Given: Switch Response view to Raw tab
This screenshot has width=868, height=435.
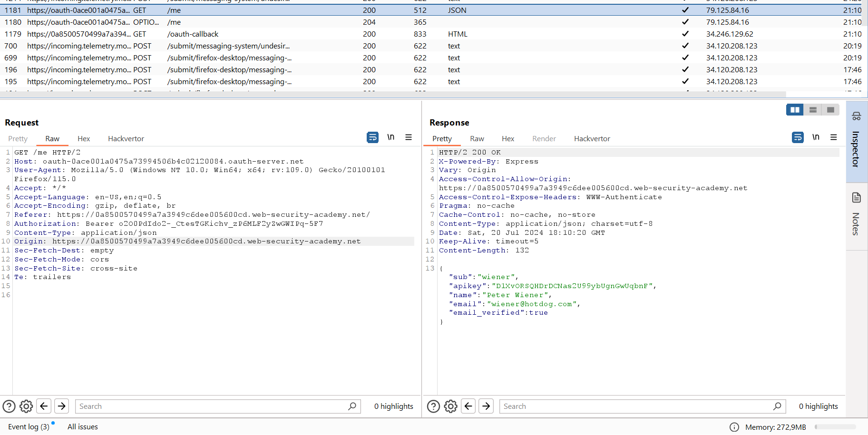Looking at the screenshot, I should point(477,139).
